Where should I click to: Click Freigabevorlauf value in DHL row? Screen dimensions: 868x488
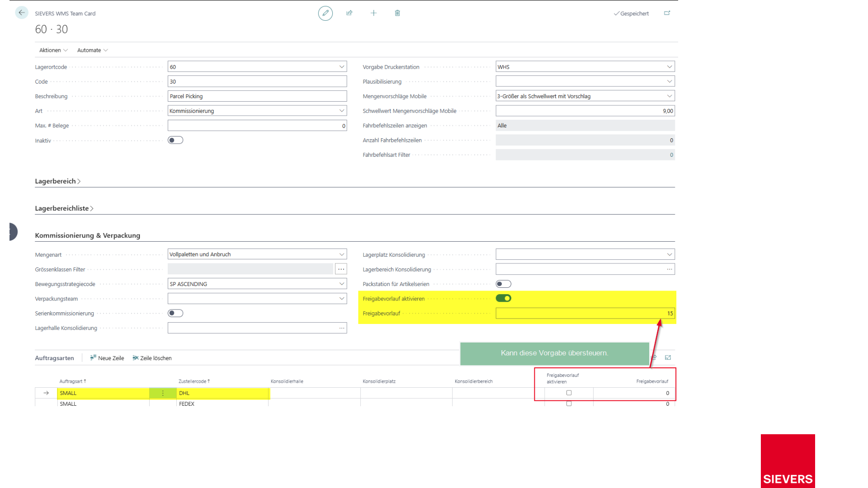[634, 393]
